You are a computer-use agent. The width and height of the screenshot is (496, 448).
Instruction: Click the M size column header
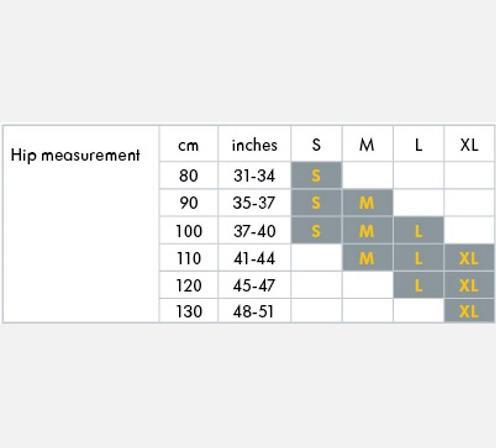point(367,145)
